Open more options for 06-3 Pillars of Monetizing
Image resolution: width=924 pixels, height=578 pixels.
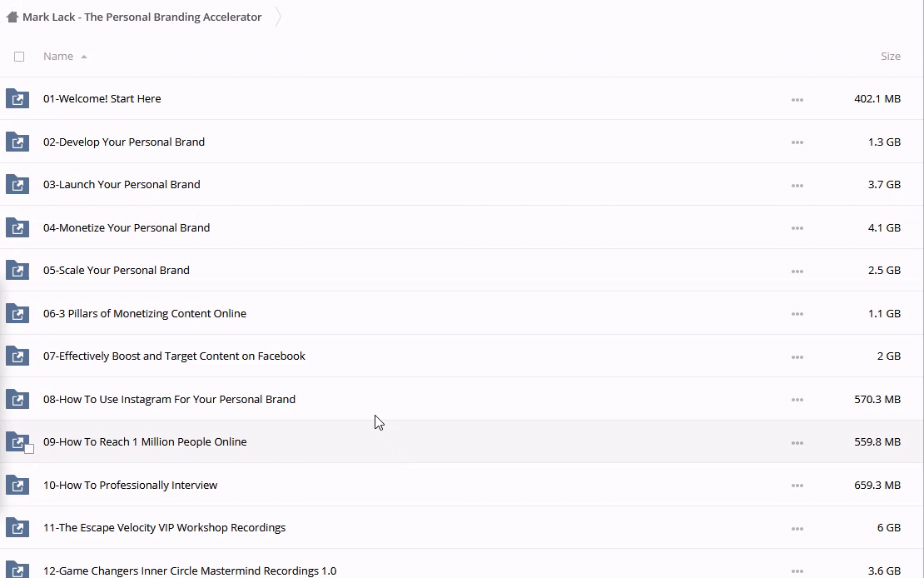797,314
